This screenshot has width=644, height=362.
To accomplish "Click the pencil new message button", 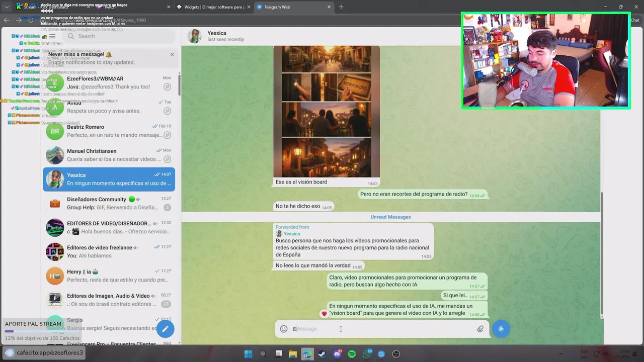I will click(165, 329).
